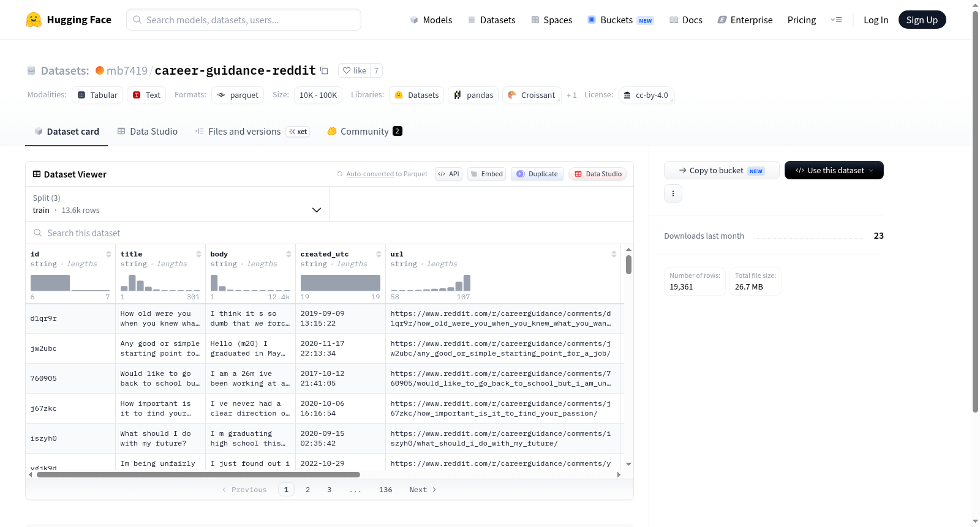980x527 pixels.
Task: Focus the Search this dataset field
Action: tap(330, 233)
